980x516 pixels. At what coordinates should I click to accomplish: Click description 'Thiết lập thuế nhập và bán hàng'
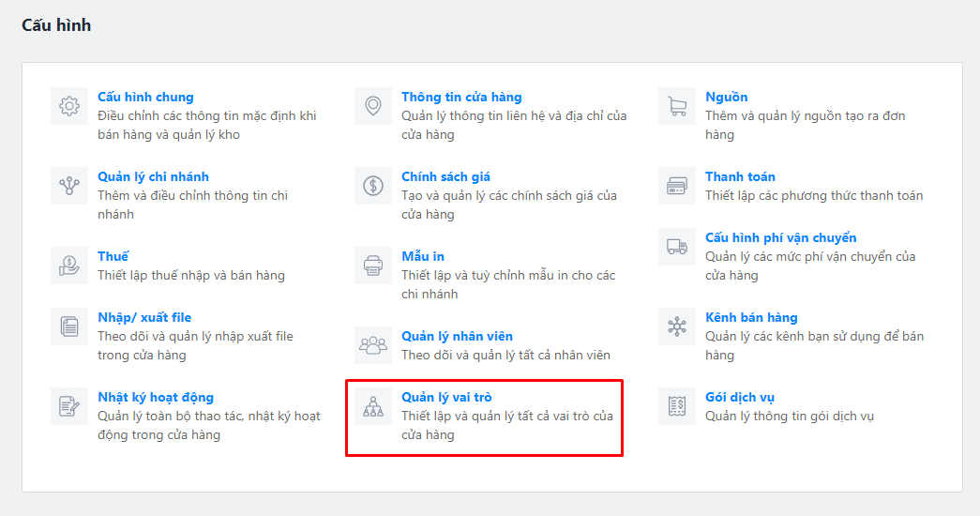191,275
